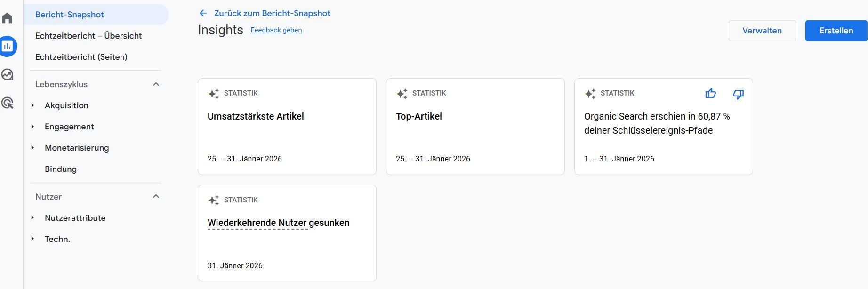The width and height of the screenshot is (868, 289).
Task: Click the back arrow next to Zurück zum Bericht-Snapshot
Action: click(202, 13)
